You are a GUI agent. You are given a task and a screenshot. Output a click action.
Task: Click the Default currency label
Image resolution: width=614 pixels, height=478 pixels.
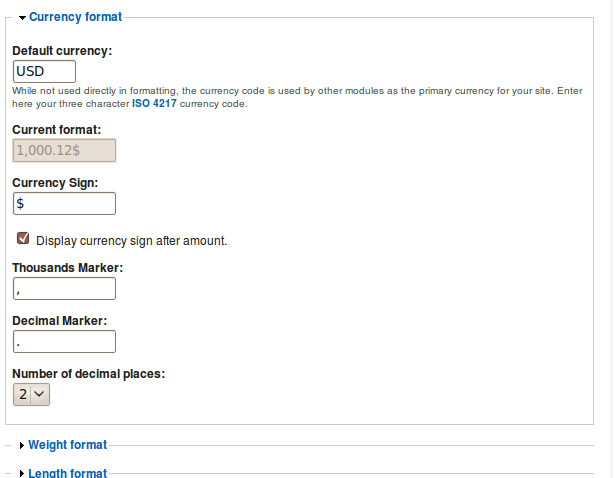[x=62, y=51]
